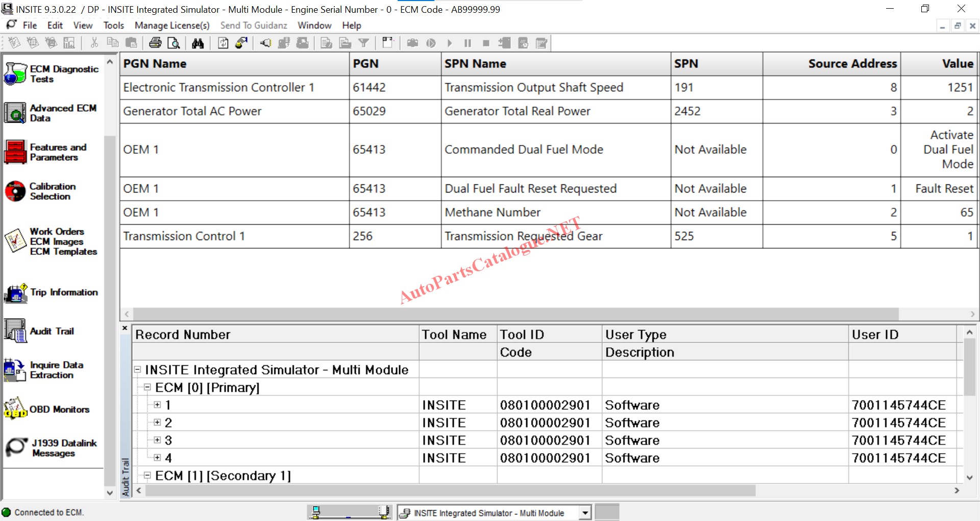
Task: Open the ECM connection dropdown in status bar
Action: 585,512
